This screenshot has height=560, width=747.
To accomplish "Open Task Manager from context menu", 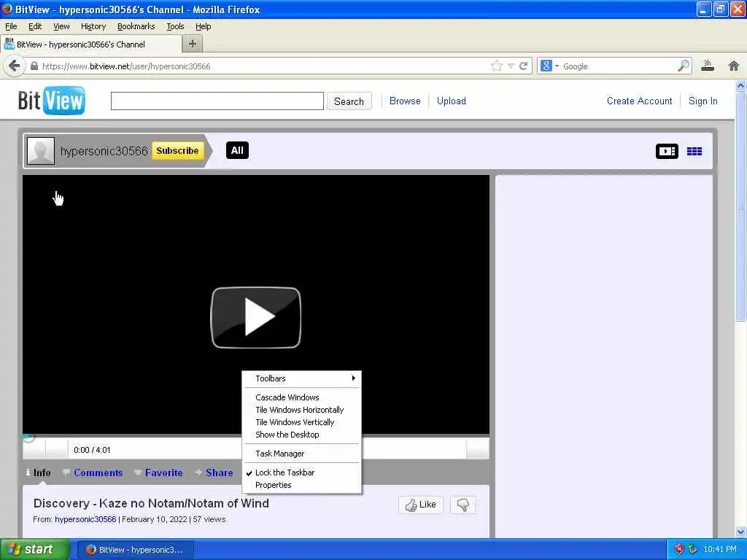I will [301, 454].
